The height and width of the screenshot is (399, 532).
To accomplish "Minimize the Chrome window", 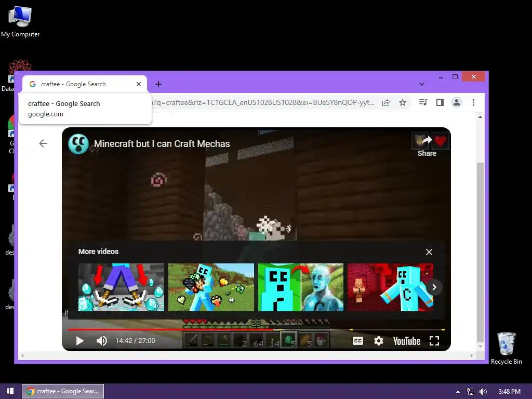I will (x=441, y=77).
